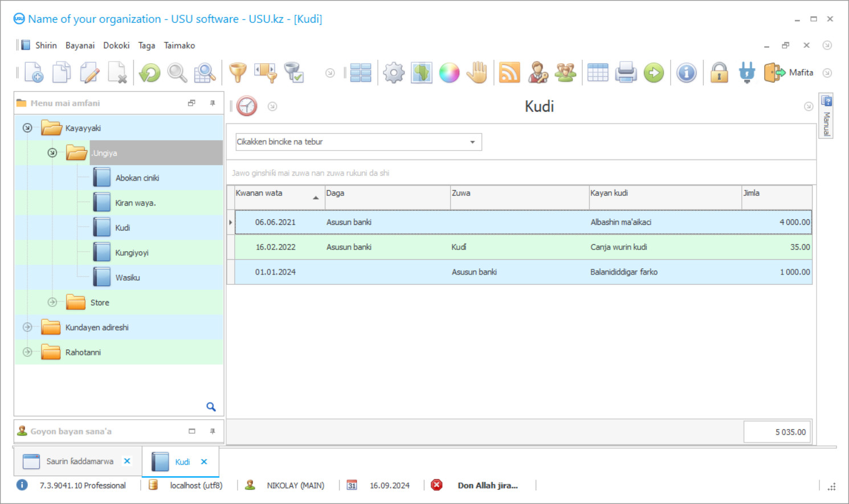Select the row dated 01.01.2024
The image size is (849, 504).
tap(523, 272)
